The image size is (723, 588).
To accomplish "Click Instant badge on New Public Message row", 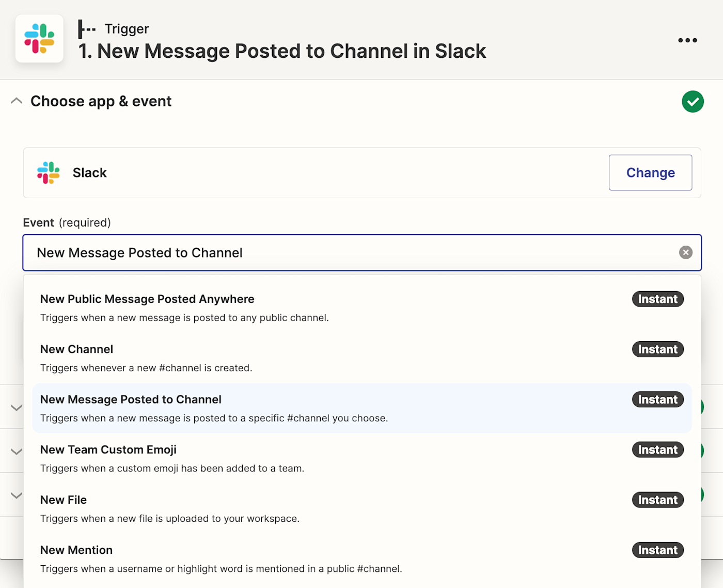I will click(x=658, y=299).
